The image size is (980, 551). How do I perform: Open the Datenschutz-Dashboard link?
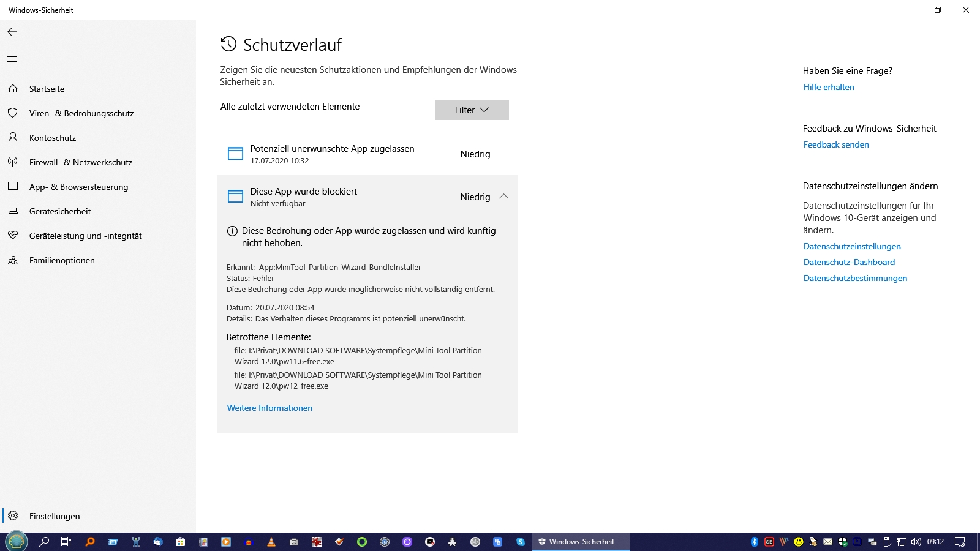[x=849, y=262]
